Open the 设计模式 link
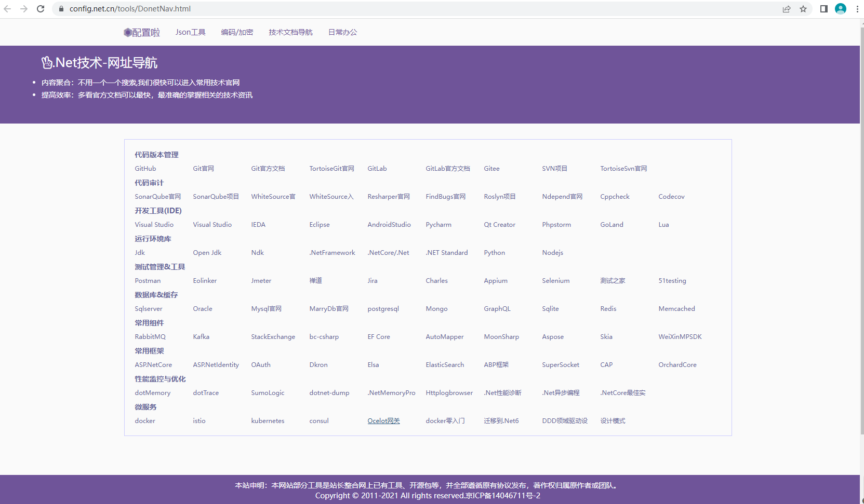Viewport: 864px width, 504px height. 613,421
